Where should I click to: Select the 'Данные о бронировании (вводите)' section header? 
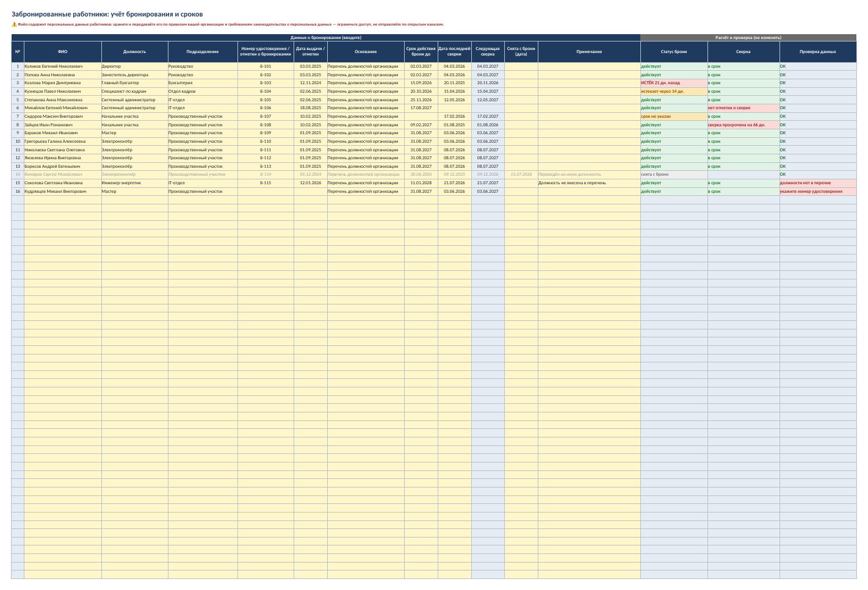click(x=326, y=38)
